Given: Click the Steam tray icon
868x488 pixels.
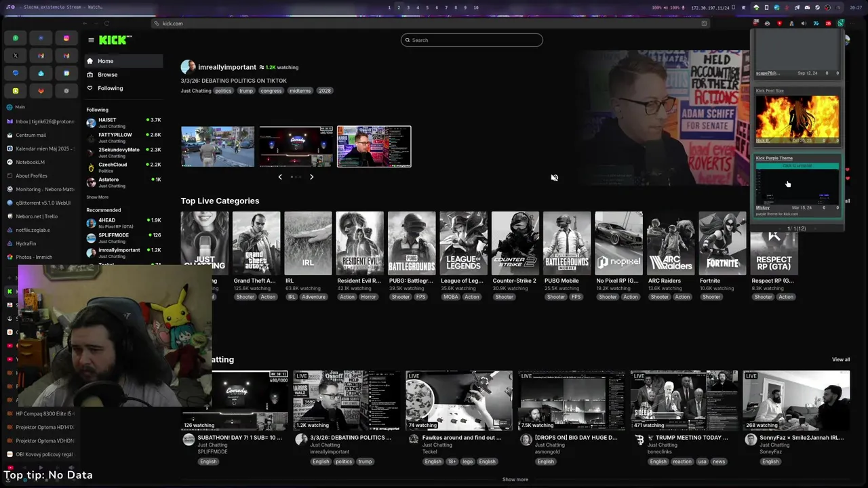Looking at the screenshot, I should pyautogui.click(x=817, y=7).
